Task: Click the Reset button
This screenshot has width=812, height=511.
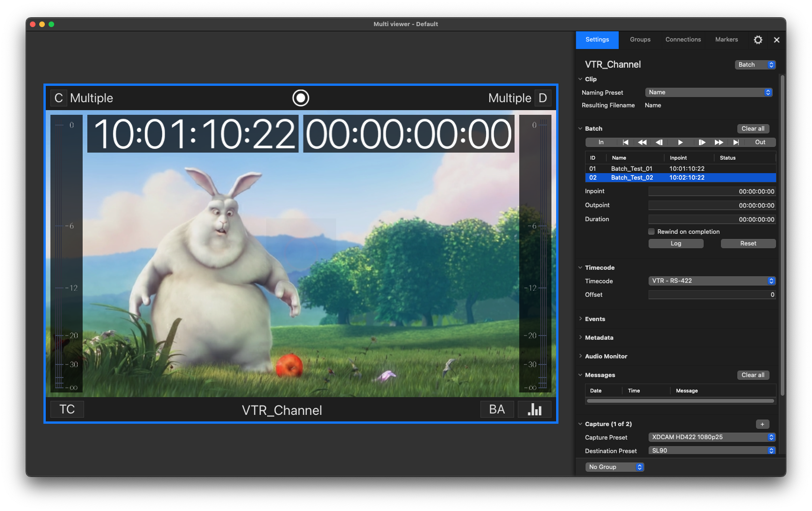Action: pos(748,244)
